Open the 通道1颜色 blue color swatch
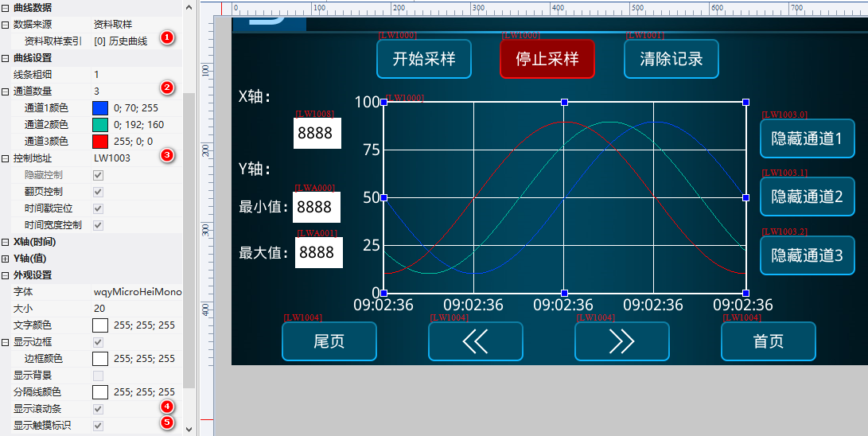 (100, 108)
